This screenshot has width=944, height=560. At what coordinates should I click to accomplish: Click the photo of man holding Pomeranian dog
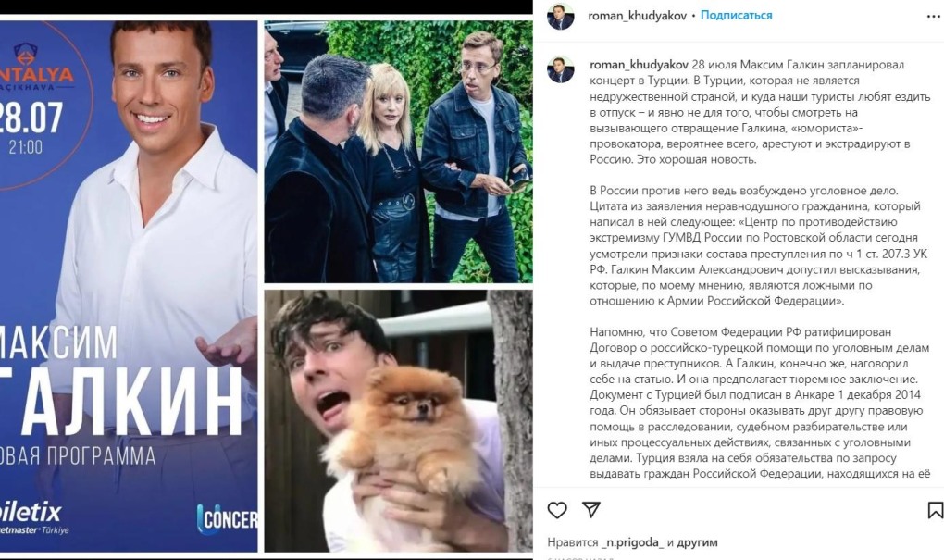tap(398, 421)
